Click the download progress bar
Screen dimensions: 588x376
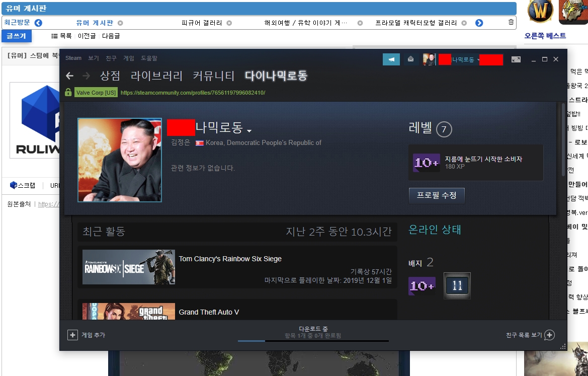pos(313,341)
